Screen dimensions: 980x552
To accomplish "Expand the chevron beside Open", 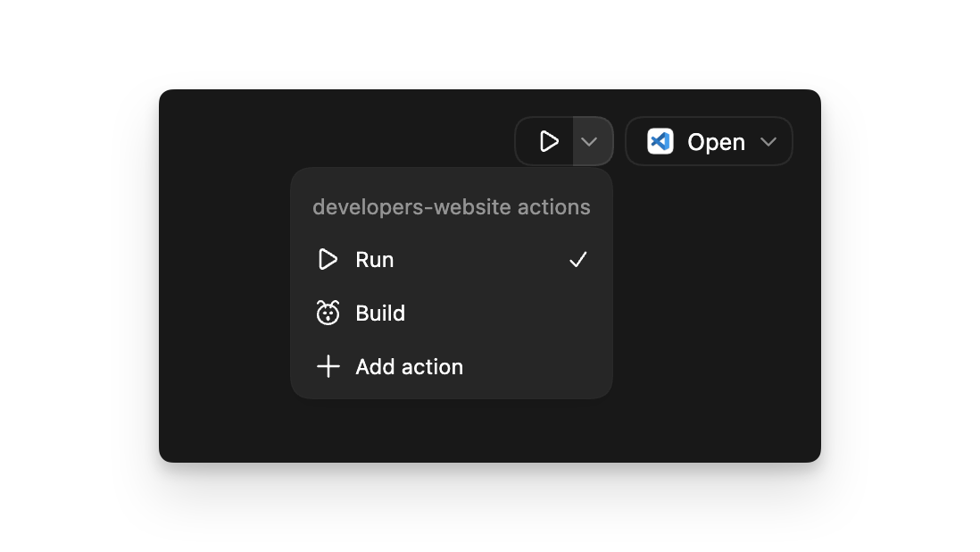I will click(768, 141).
